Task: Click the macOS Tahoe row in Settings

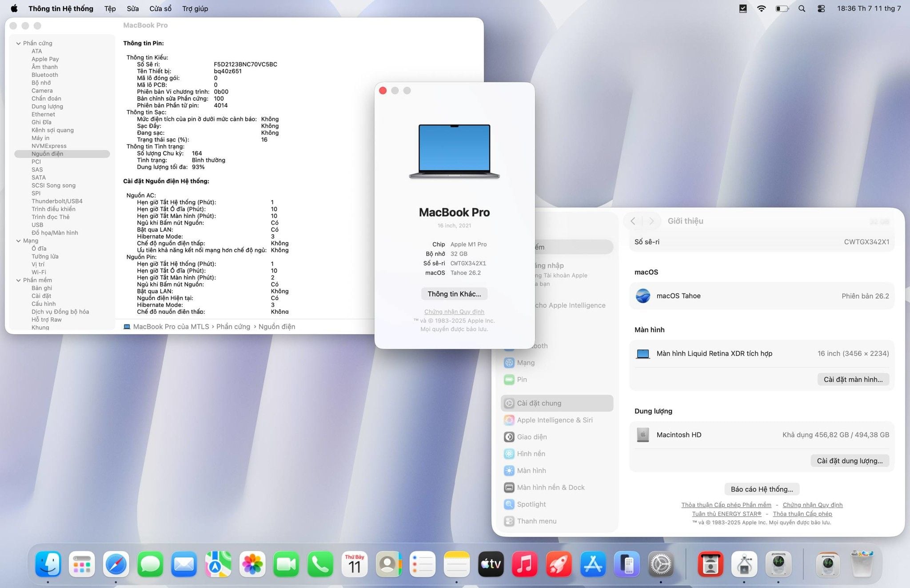Action: point(762,296)
